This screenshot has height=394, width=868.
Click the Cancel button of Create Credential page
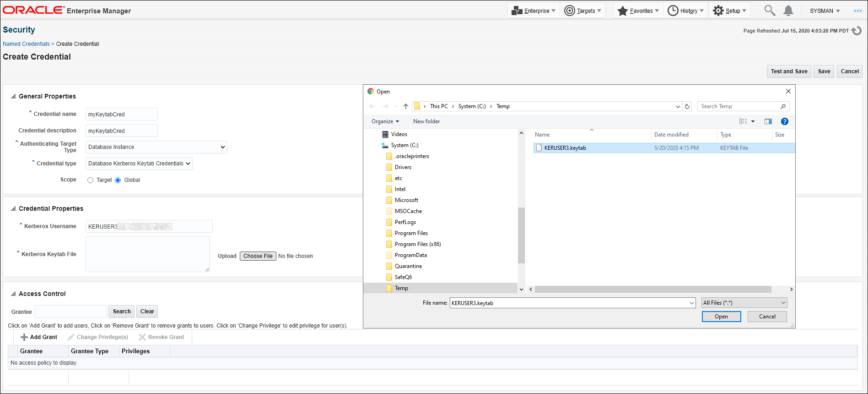click(850, 71)
